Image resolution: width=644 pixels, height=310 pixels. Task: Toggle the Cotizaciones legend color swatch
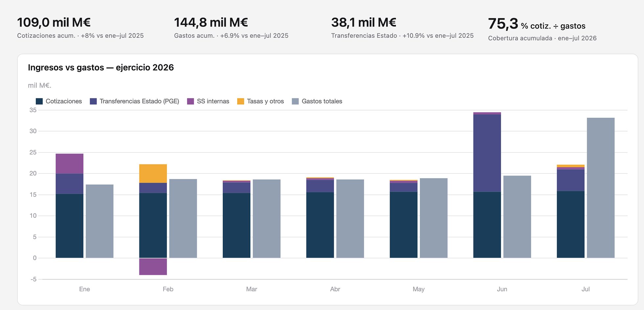39,101
